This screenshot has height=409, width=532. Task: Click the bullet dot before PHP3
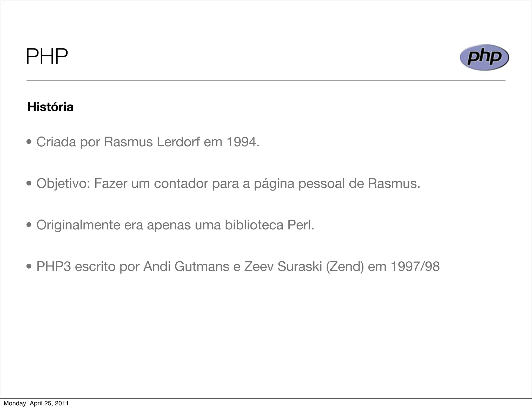point(29,267)
